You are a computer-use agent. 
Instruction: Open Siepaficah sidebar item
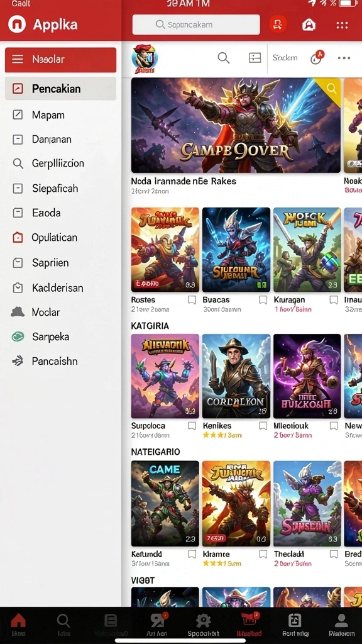(61, 189)
